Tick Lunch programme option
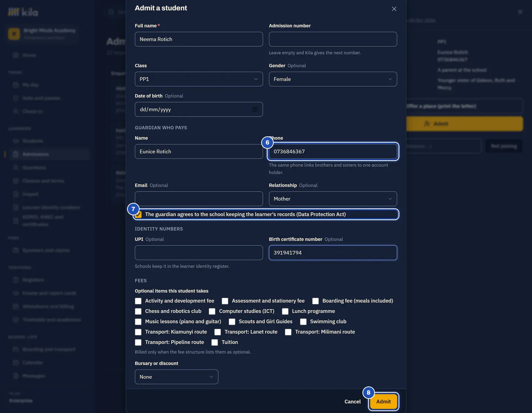 coord(285,311)
